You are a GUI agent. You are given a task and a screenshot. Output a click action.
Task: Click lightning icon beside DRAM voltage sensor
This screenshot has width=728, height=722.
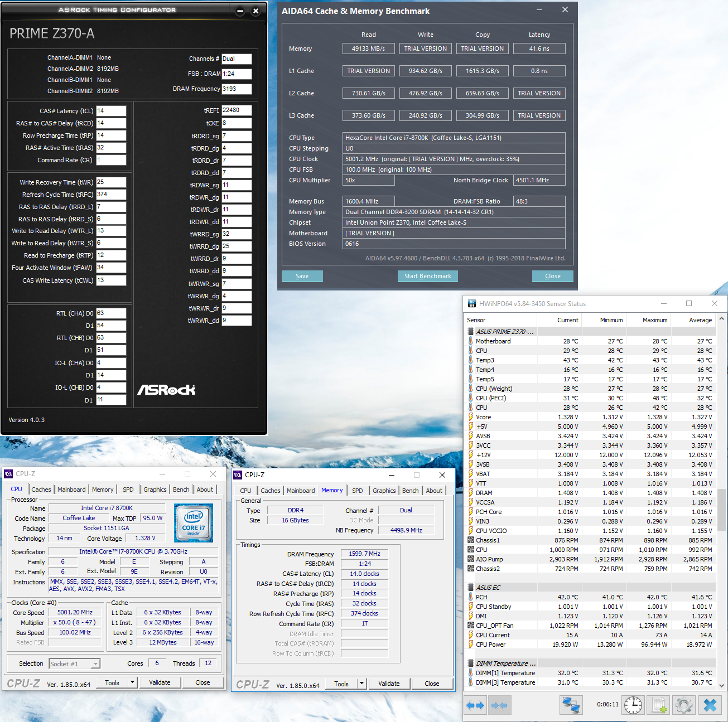(470, 493)
